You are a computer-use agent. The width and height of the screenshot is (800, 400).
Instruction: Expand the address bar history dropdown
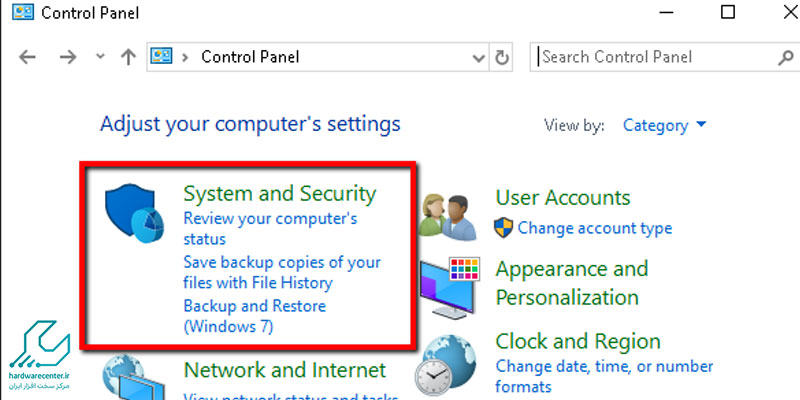479,58
